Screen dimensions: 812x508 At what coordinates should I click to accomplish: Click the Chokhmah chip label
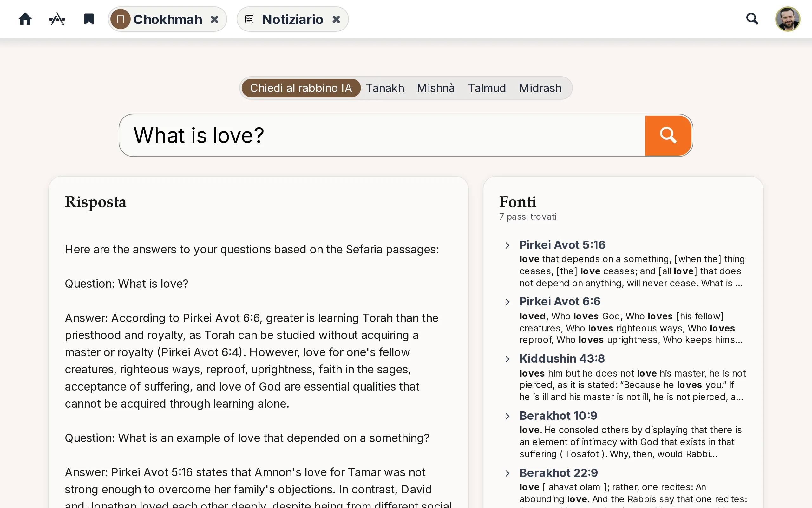(x=168, y=19)
